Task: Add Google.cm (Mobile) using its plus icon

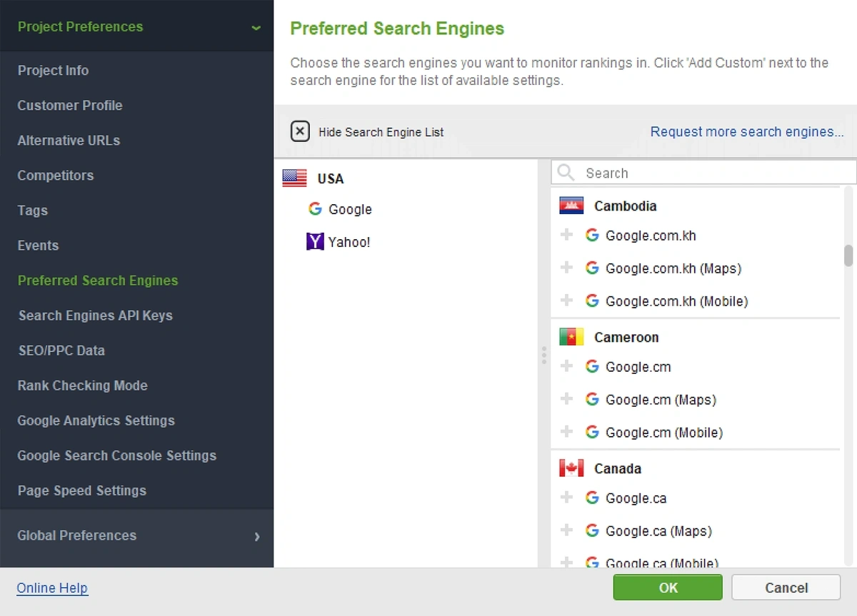Action: click(567, 432)
